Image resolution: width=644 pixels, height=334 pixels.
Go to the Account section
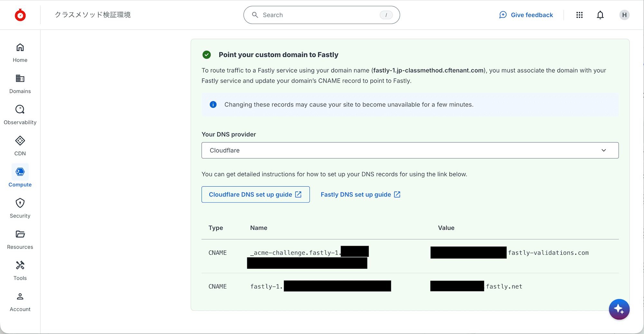point(20,302)
